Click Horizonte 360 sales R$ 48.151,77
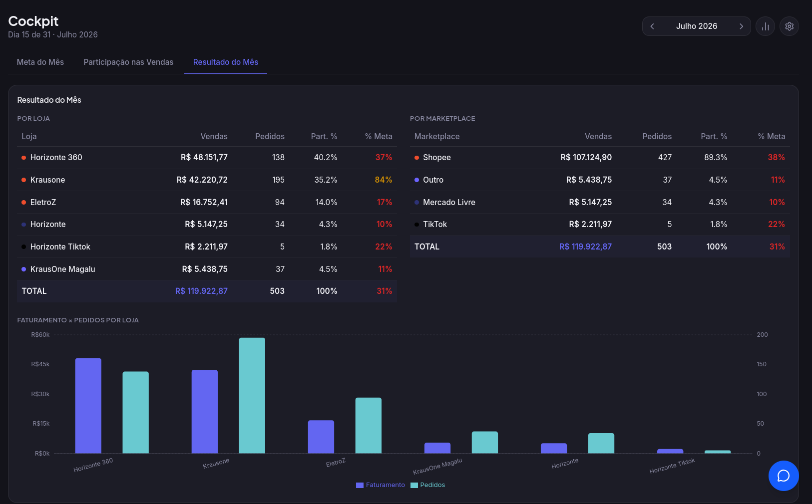This screenshot has width=812, height=504. pyautogui.click(x=204, y=158)
